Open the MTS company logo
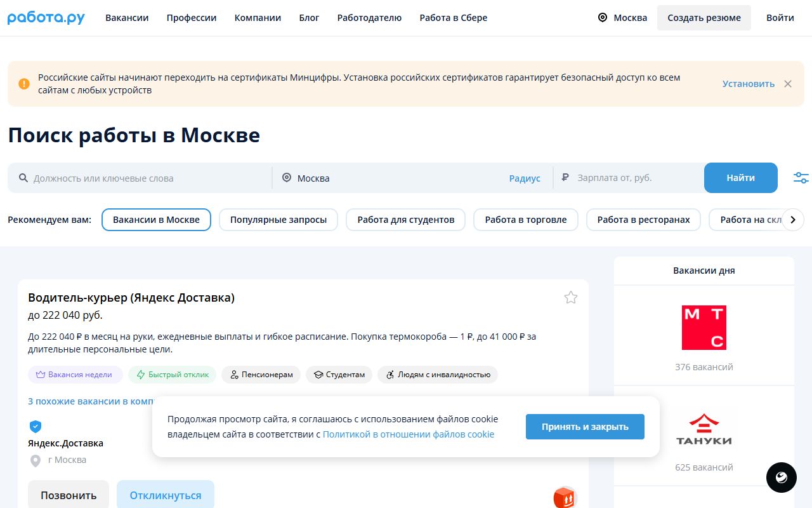Image resolution: width=812 pixels, height=508 pixels. (x=704, y=328)
